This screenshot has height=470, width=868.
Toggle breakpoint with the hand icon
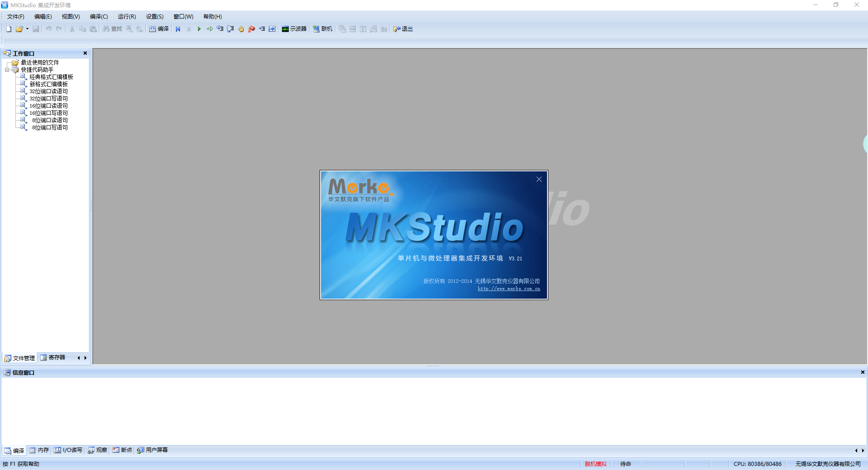click(241, 29)
